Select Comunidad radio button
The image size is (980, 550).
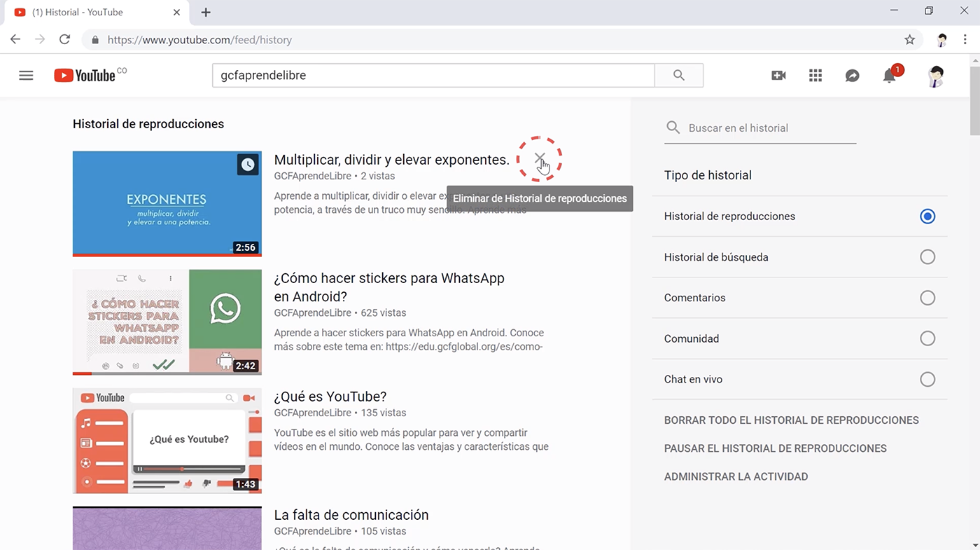(927, 338)
